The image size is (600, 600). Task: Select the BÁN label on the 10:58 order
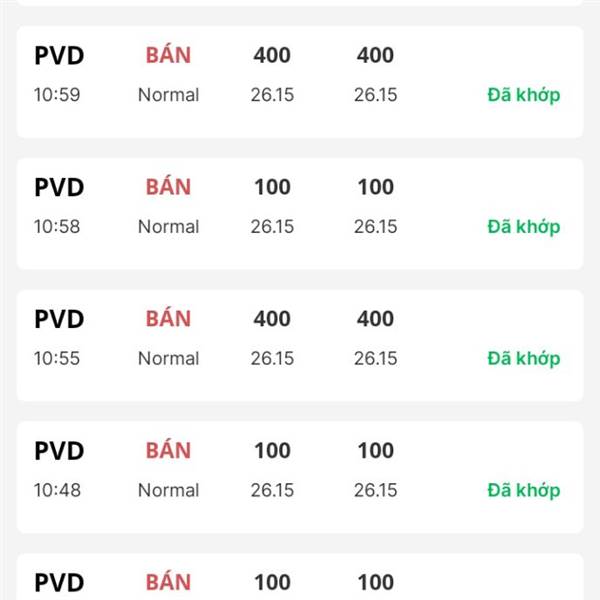point(168,187)
